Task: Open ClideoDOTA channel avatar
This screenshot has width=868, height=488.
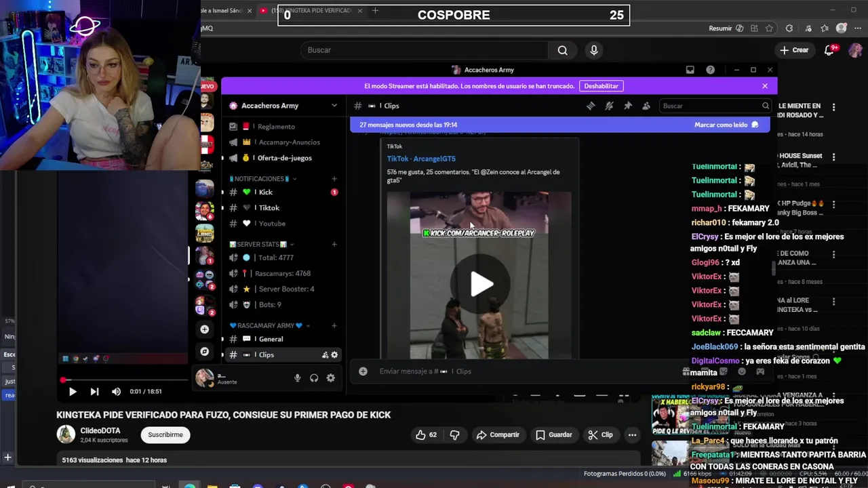Action: (x=66, y=434)
